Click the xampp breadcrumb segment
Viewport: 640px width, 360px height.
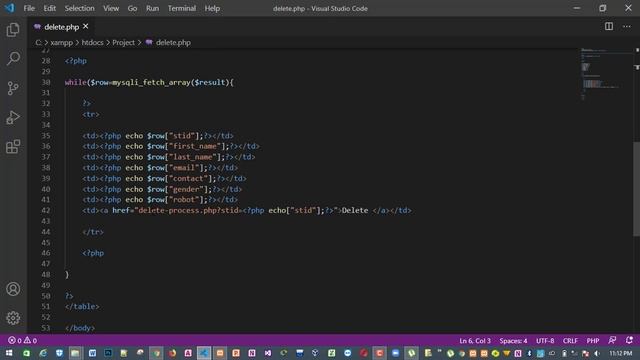click(62, 42)
